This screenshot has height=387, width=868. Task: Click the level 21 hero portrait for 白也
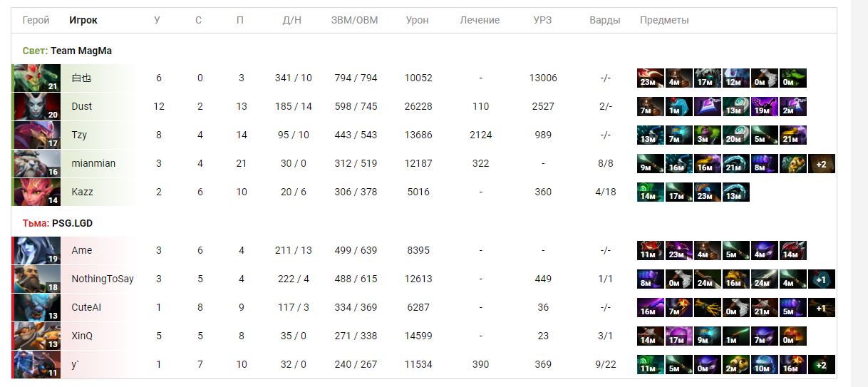[36, 78]
